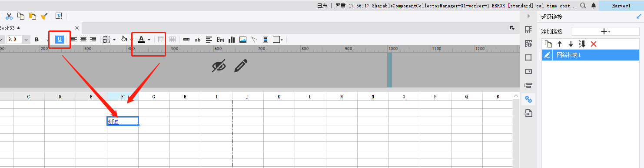Viewport: 644px width, 168px height.
Task: Insert a formula with the F(x) icon
Action: (220, 40)
